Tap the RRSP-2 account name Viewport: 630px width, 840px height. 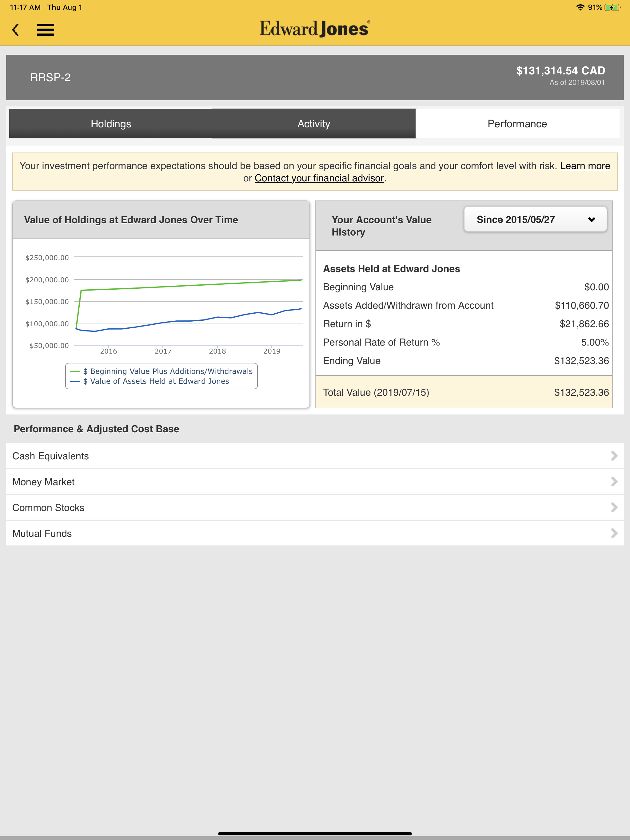tap(50, 77)
